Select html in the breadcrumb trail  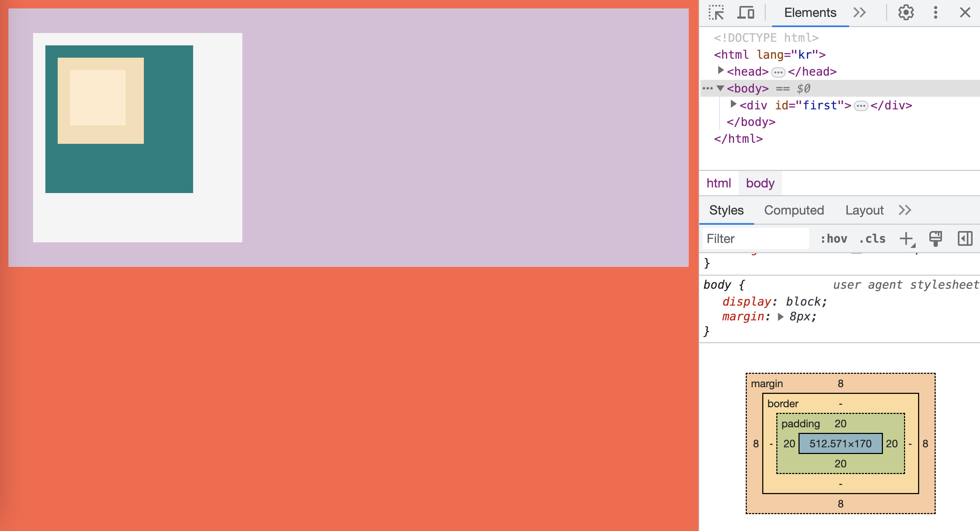click(x=719, y=183)
